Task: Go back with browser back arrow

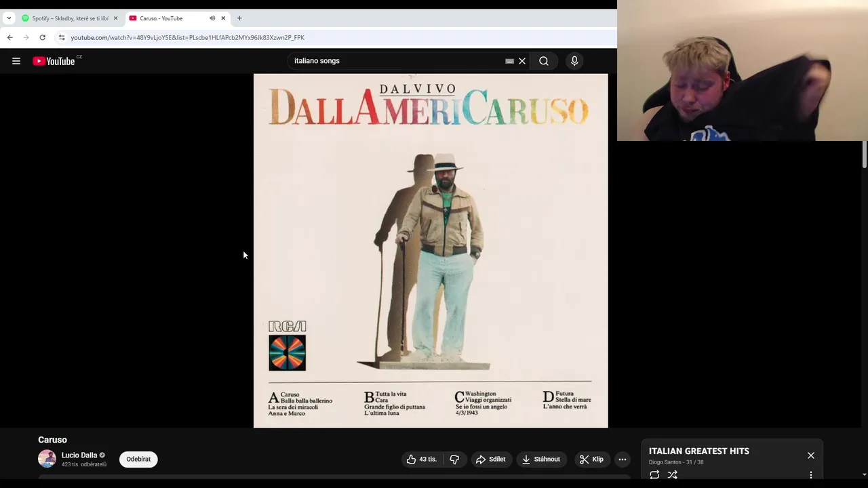Action: click(x=9, y=37)
